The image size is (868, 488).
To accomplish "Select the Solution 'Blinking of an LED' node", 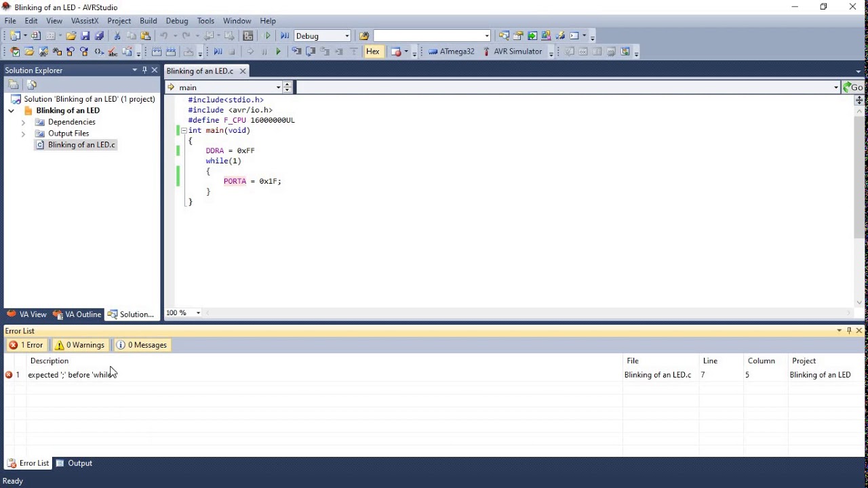I will tap(83, 99).
